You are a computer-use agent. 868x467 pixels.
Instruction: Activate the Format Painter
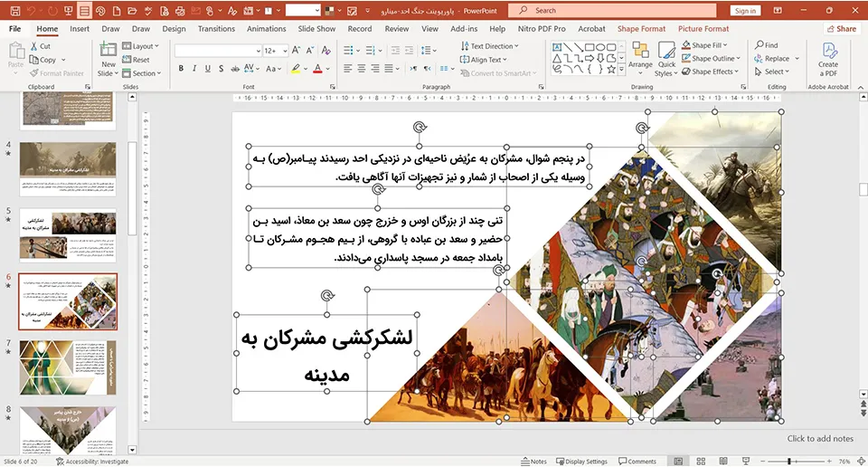click(x=57, y=73)
